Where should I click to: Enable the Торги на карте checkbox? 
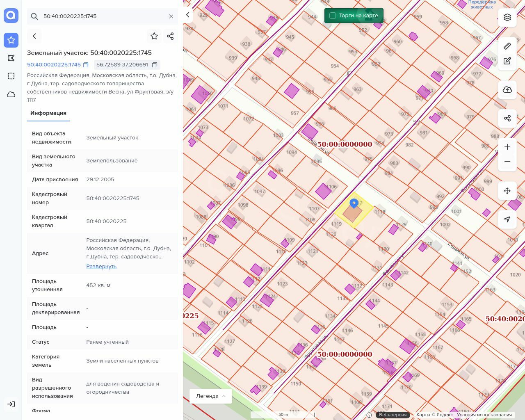coord(333,16)
